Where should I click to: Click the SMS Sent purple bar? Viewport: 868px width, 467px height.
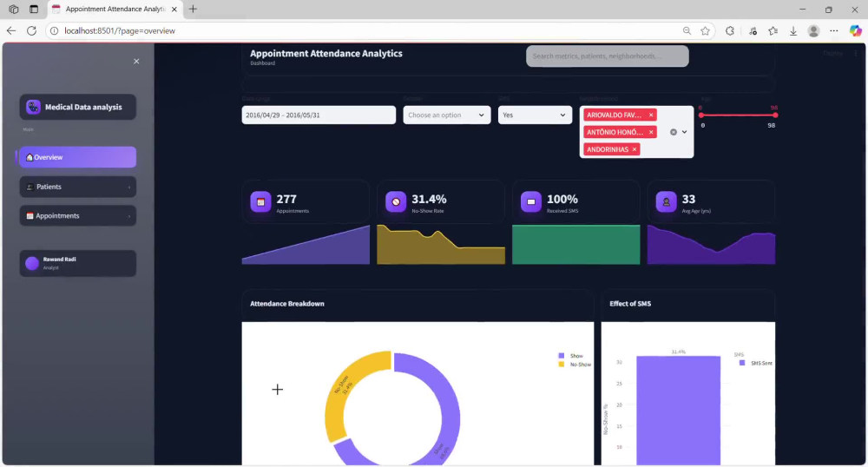(x=678, y=410)
